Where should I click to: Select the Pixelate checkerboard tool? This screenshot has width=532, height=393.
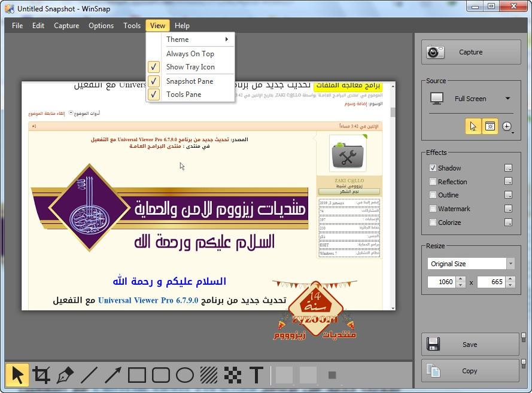click(233, 375)
